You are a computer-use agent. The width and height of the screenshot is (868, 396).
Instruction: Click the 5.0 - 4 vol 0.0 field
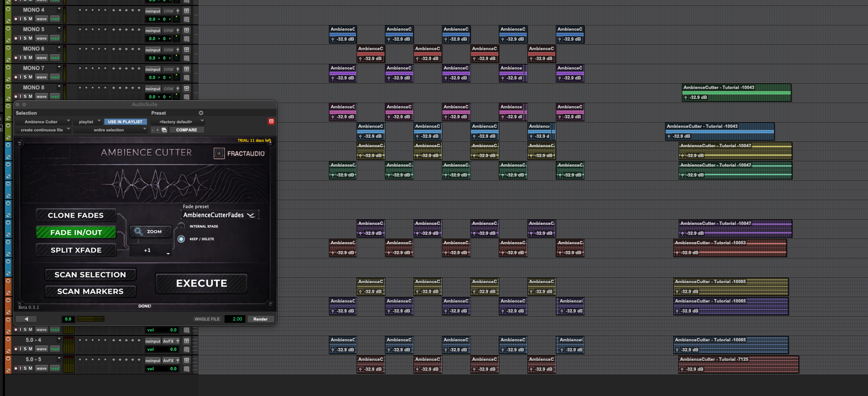pos(162,349)
